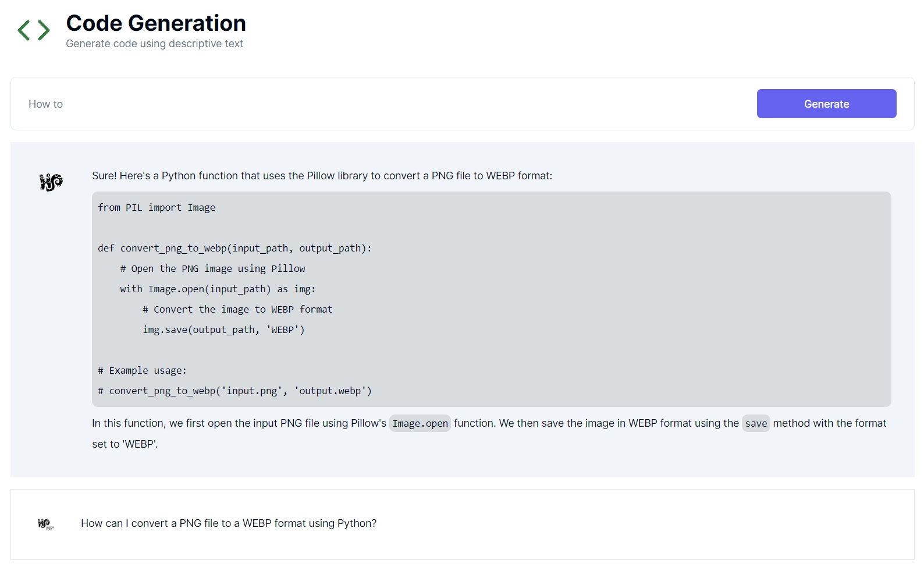Screen dimensions: 924x574
Task: Click the 'Code Generation' heading
Action: tap(156, 23)
